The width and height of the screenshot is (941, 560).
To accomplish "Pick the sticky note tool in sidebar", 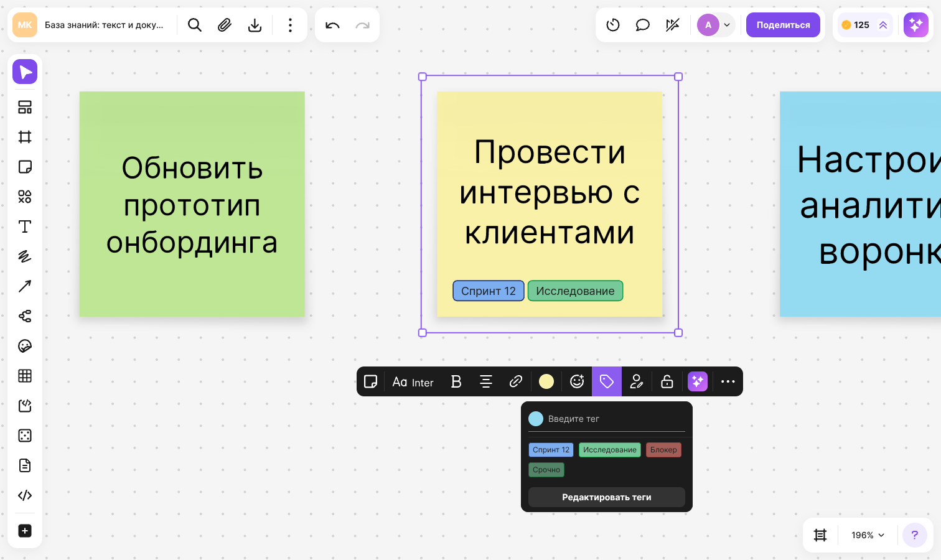I will point(25,167).
